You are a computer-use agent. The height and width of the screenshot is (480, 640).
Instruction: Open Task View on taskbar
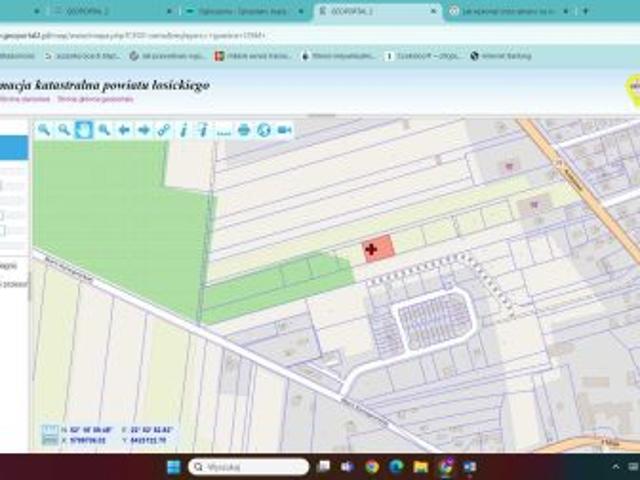[x=324, y=467]
